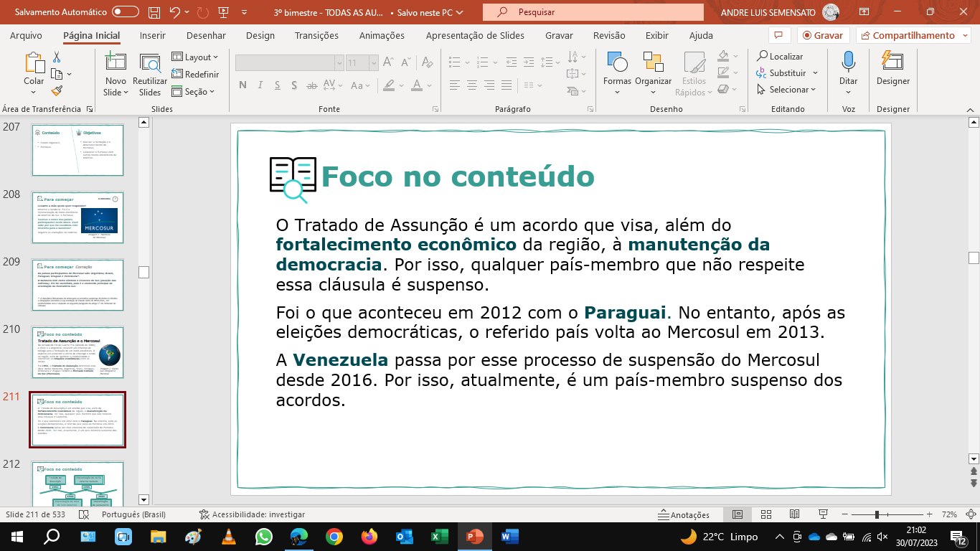This screenshot has height=551, width=980.
Task: Open Excel from the taskbar
Action: point(439,537)
